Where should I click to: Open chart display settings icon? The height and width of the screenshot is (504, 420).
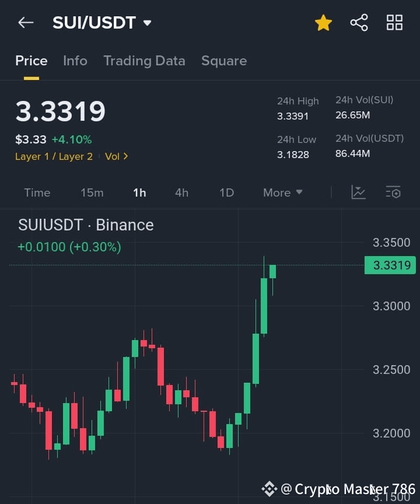(393, 192)
